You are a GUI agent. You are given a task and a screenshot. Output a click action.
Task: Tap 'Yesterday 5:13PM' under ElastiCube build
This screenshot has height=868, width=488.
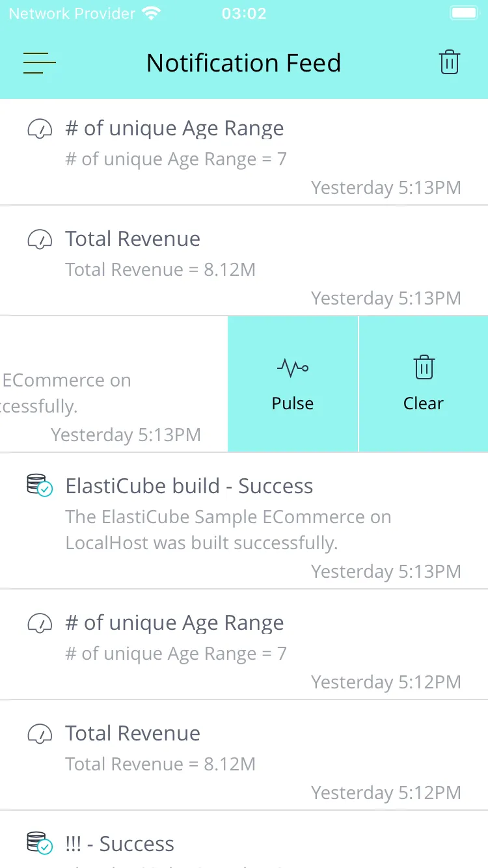click(x=386, y=571)
